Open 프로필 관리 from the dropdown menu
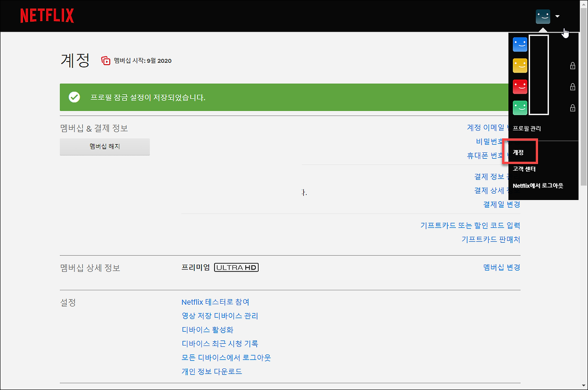588x390 pixels. click(x=527, y=129)
